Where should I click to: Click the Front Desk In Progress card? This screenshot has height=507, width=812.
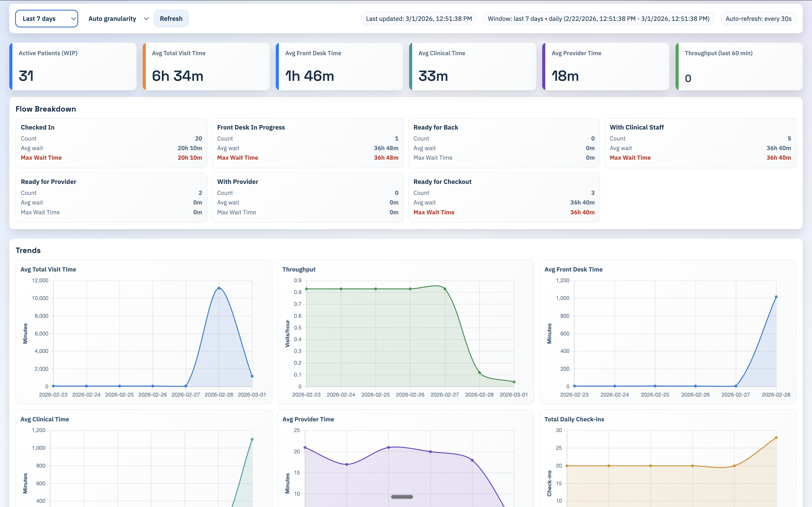[x=308, y=143]
